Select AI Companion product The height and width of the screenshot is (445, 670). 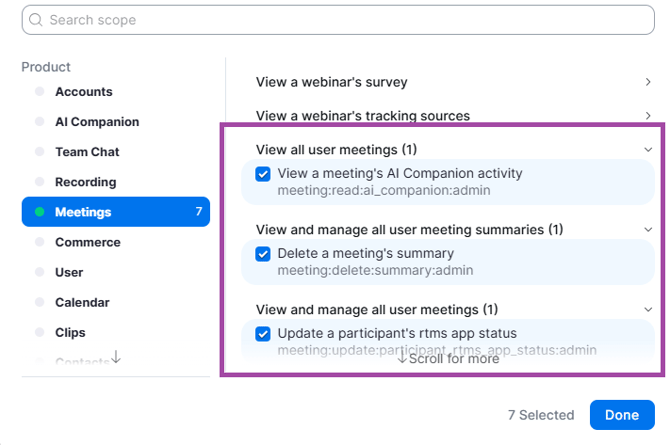(97, 122)
